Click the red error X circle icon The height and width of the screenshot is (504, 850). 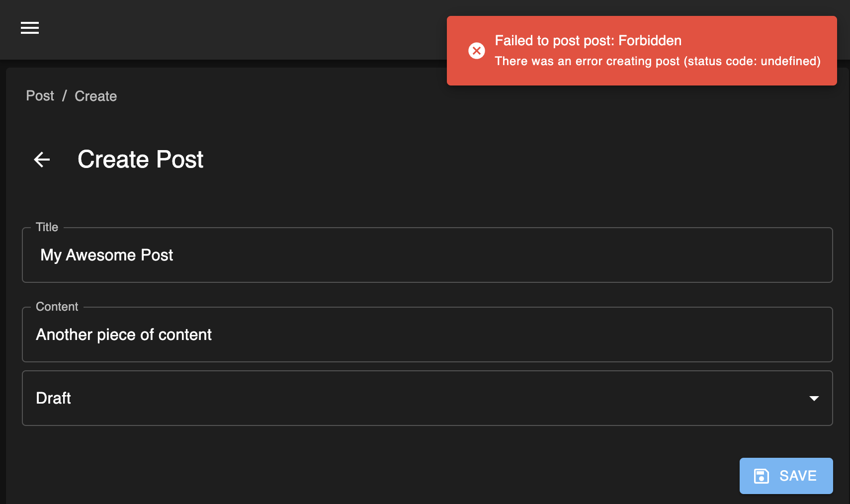pyautogui.click(x=477, y=51)
